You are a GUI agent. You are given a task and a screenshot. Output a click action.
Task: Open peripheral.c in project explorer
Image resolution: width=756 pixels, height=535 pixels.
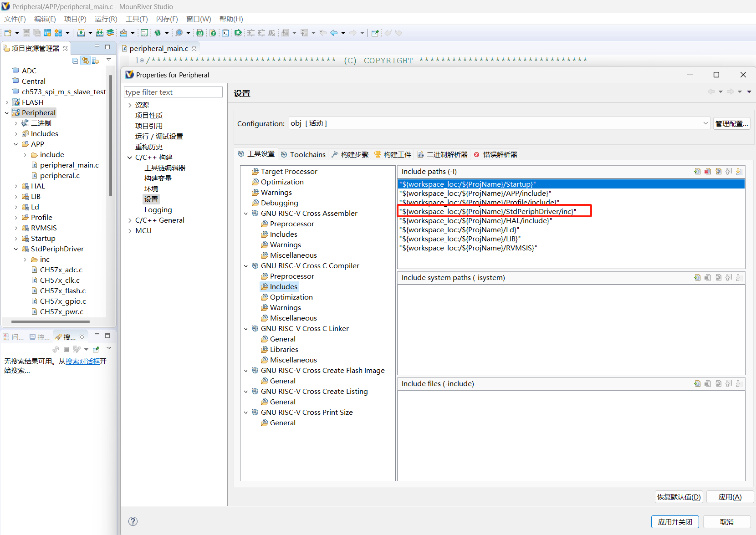60,176
